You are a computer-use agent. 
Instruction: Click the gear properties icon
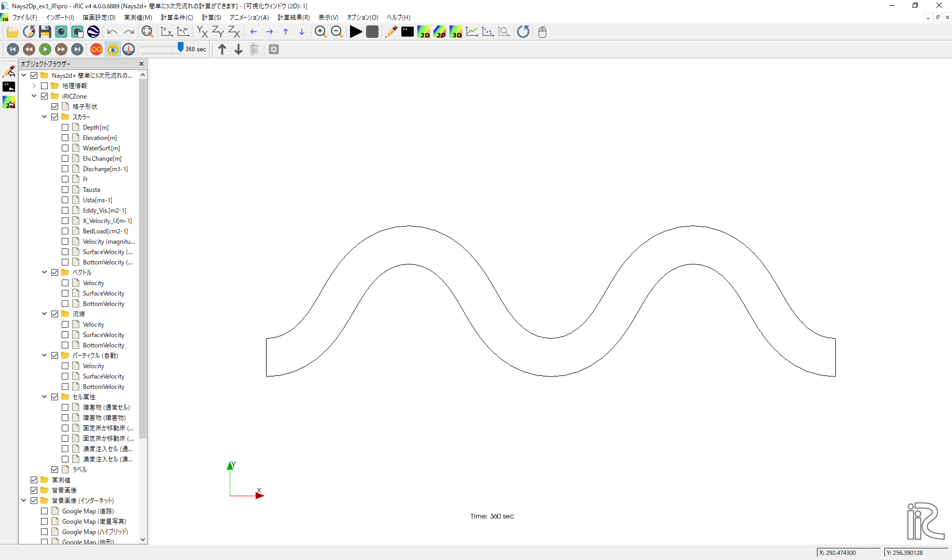pyautogui.click(x=274, y=49)
